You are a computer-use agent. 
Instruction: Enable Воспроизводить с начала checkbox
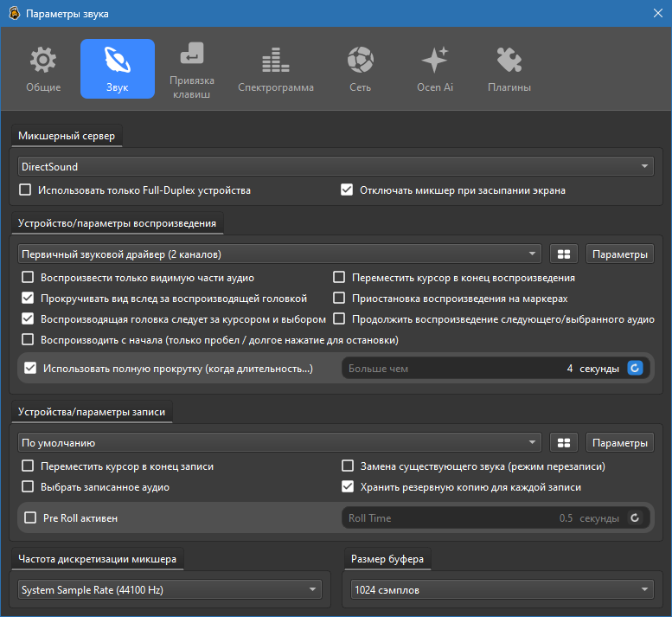click(x=28, y=339)
